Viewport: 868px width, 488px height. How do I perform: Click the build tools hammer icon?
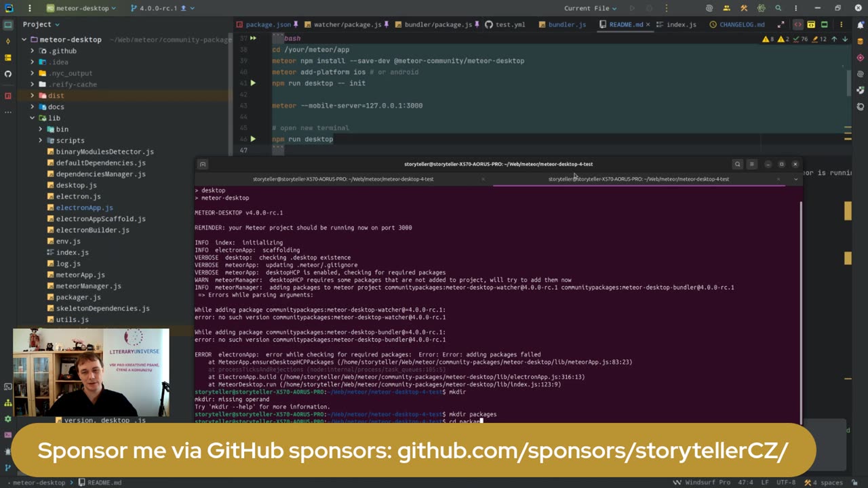pyautogui.click(x=744, y=8)
